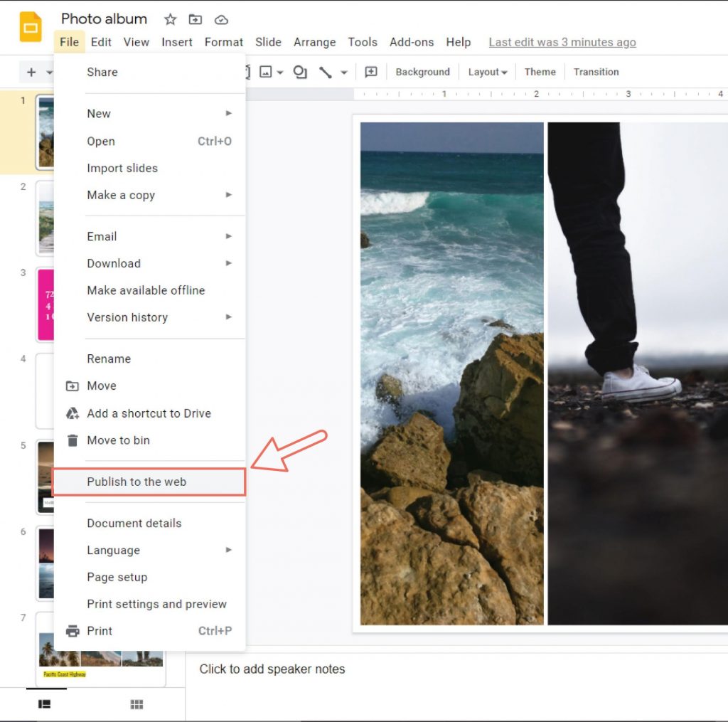
Task: Open the Tools menu
Action: (x=363, y=42)
